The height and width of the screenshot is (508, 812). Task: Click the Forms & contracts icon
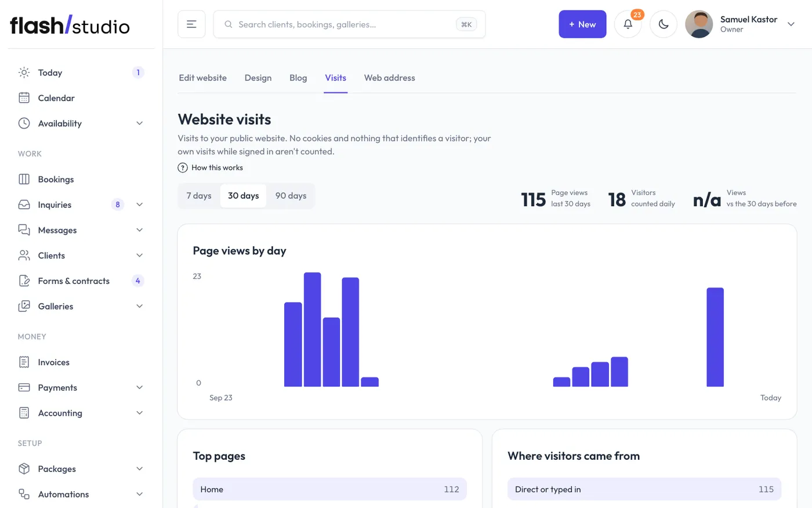click(x=24, y=280)
